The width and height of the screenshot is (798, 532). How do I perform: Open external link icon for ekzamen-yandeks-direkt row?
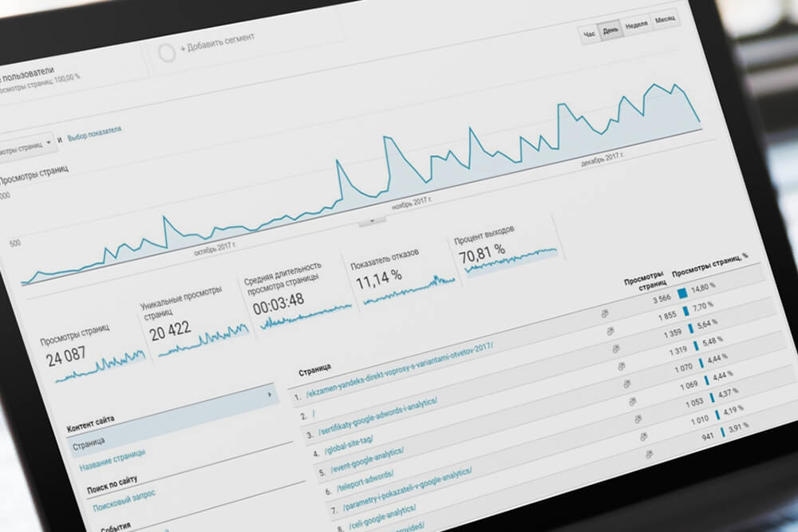coord(604,313)
